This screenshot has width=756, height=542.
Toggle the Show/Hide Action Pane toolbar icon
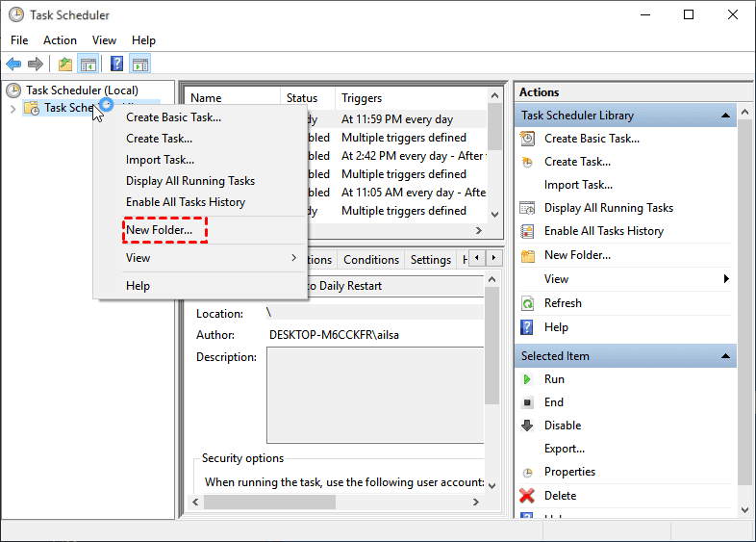[140, 64]
